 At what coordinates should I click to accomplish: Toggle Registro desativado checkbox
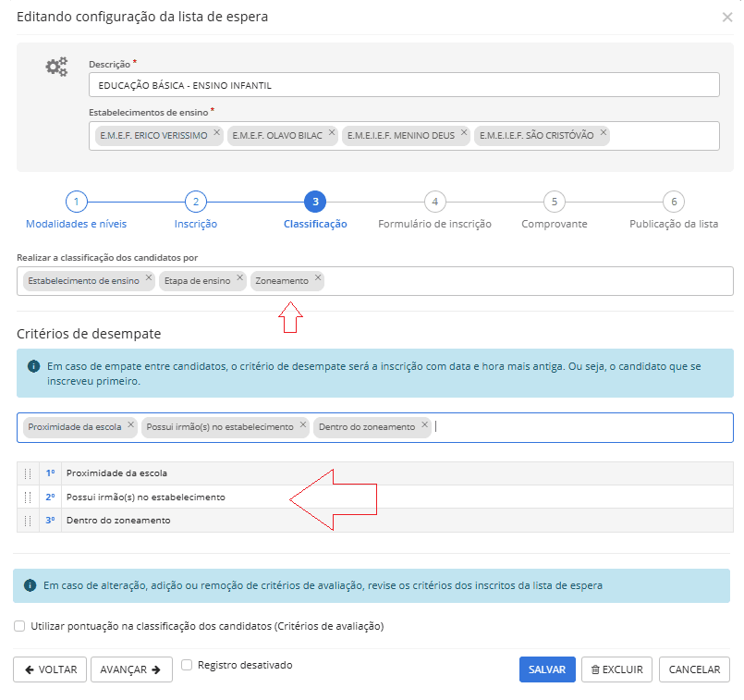(x=188, y=664)
